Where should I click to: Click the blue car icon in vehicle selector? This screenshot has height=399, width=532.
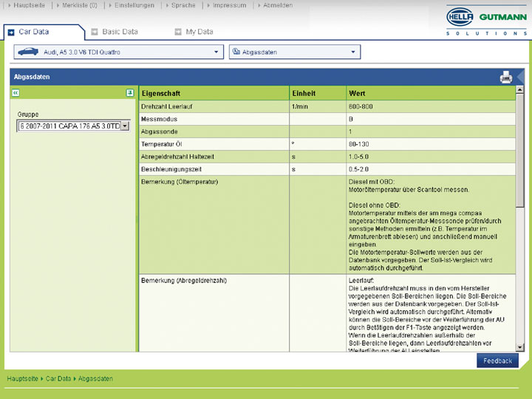(x=27, y=52)
